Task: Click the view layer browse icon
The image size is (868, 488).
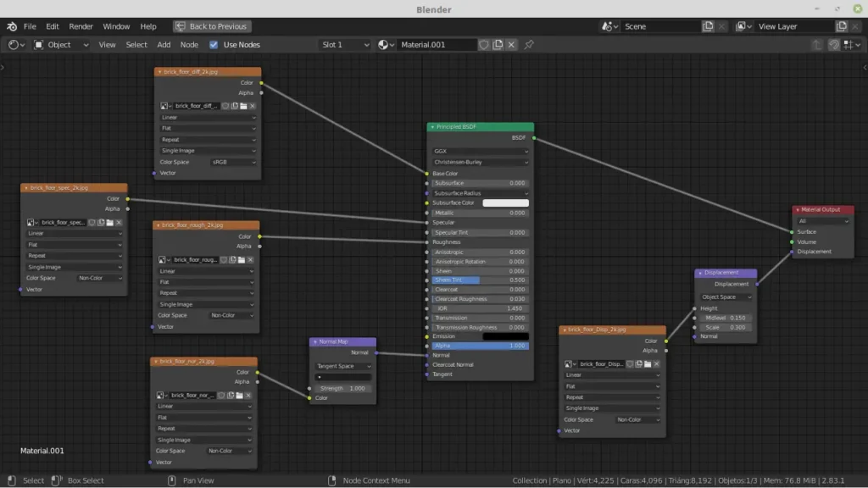Action: click(743, 26)
